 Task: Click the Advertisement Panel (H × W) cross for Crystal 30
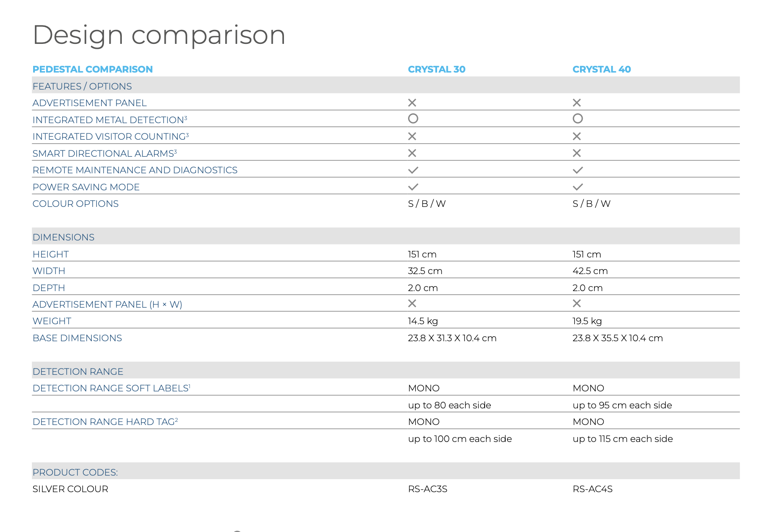[x=412, y=304]
